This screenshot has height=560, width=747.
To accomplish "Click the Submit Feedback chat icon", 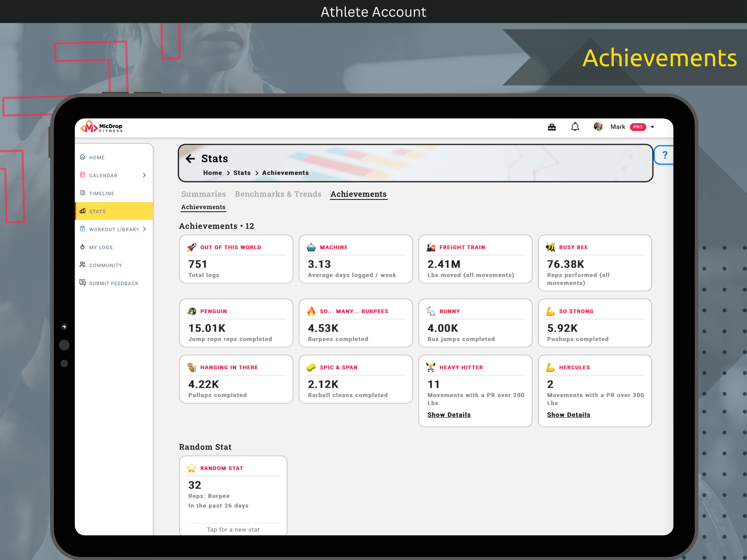I will (x=82, y=282).
